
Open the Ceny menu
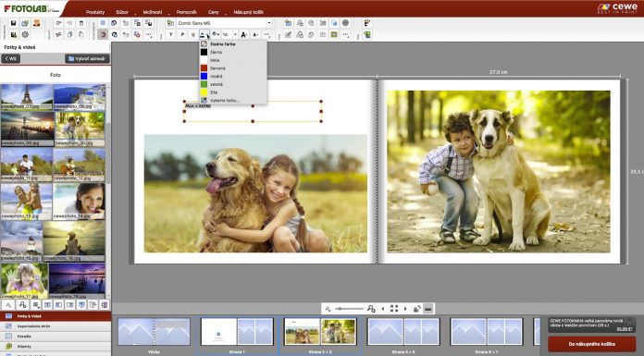pyautogui.click(x=214, y=12)
